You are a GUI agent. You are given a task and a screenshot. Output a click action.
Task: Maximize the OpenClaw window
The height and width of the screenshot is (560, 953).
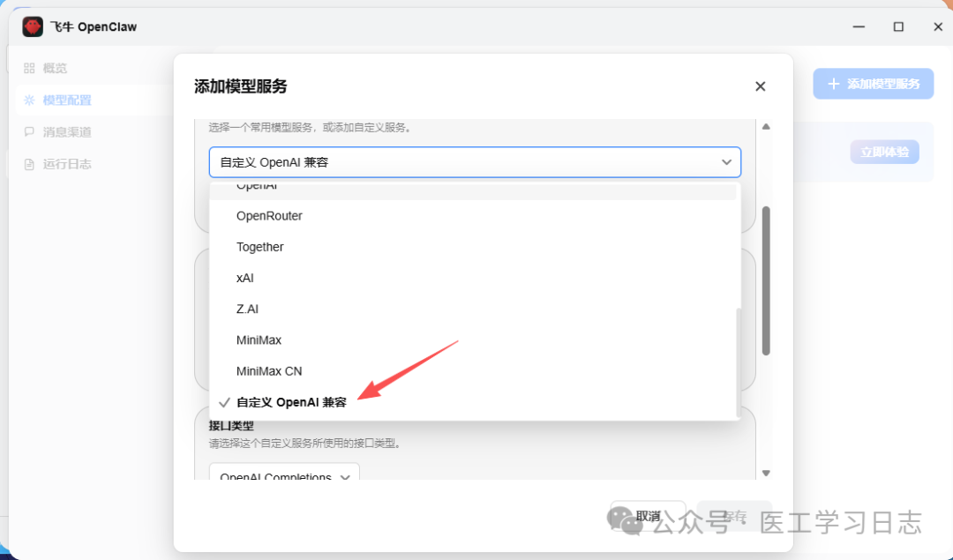[898, 26]
